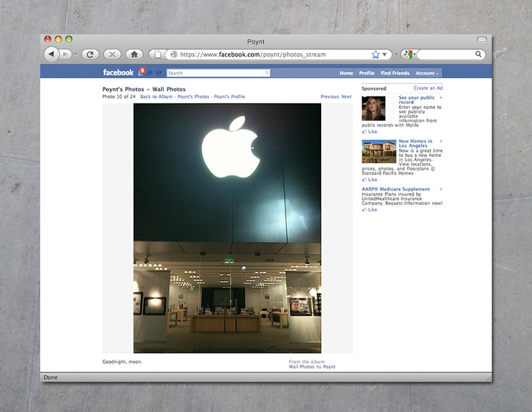Go to the Previous photo
Image resolution: width=532 pixels, height=412 pixels.
pos(330,97)
